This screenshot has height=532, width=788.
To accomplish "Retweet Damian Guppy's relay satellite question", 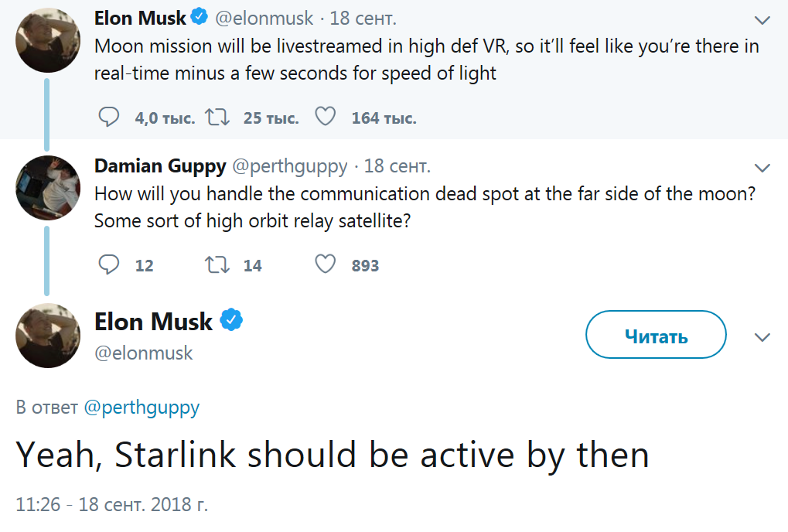I will pos(217,265).
